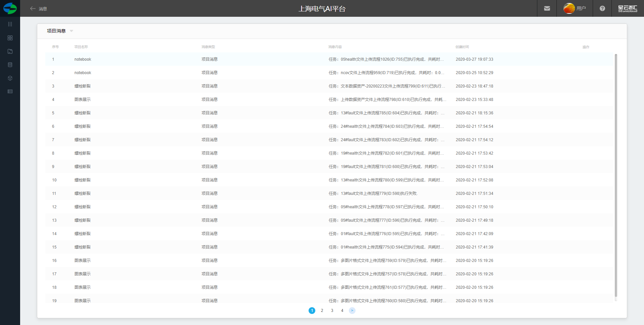Click message 多图片格式文件上传流程757

387,274
